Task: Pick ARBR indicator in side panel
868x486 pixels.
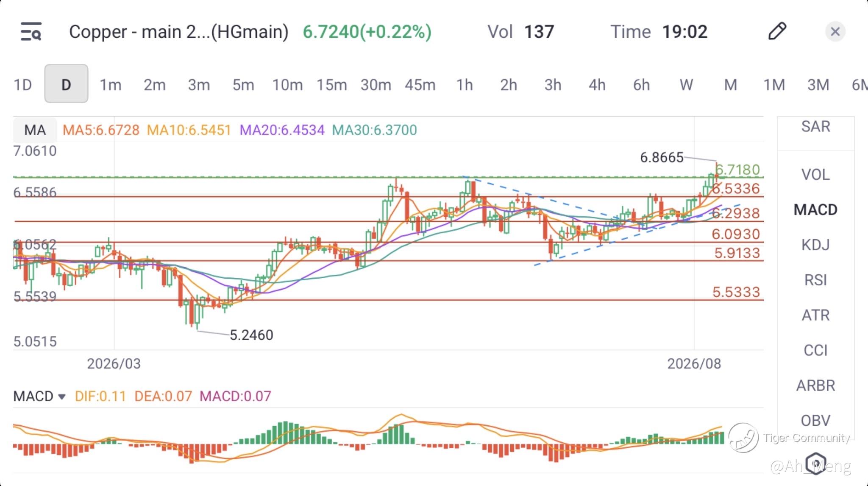Action: coord(816,385)
